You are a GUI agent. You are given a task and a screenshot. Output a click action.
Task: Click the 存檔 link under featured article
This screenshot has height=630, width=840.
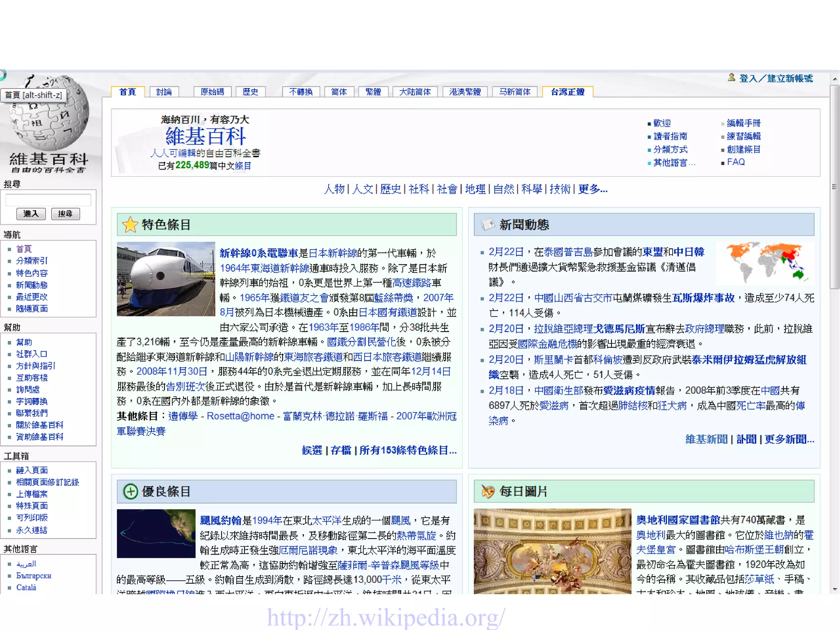coord(341,450)
